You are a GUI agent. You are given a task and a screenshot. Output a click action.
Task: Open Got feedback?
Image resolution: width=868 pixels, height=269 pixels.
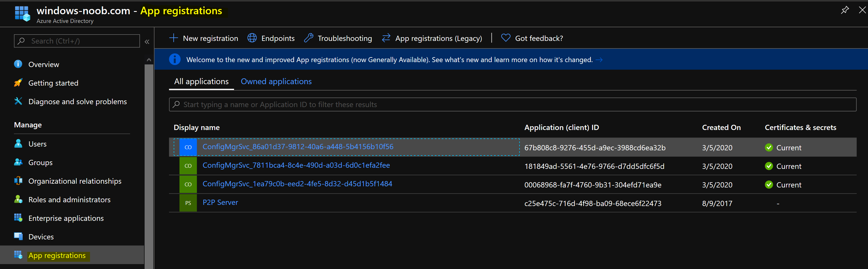(539, 38)
